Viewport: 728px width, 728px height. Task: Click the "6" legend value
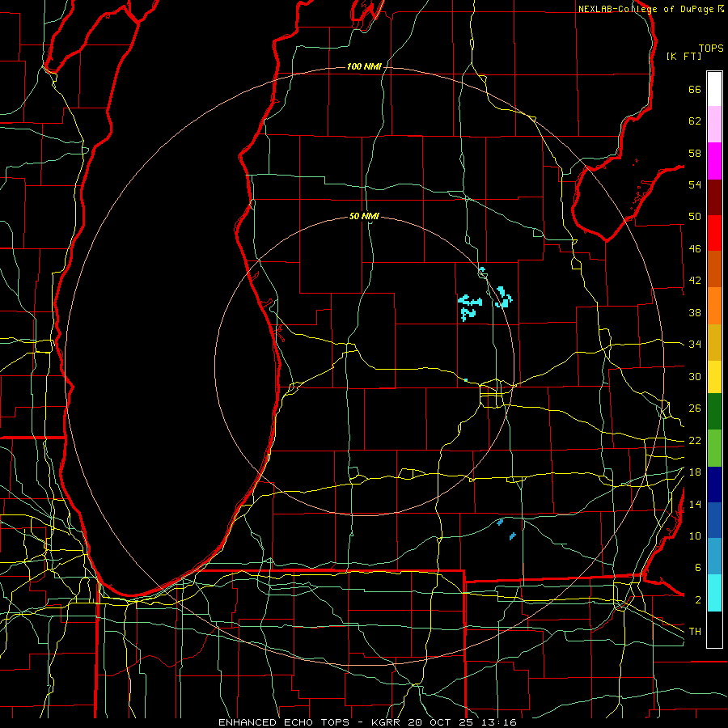(697, 568)
